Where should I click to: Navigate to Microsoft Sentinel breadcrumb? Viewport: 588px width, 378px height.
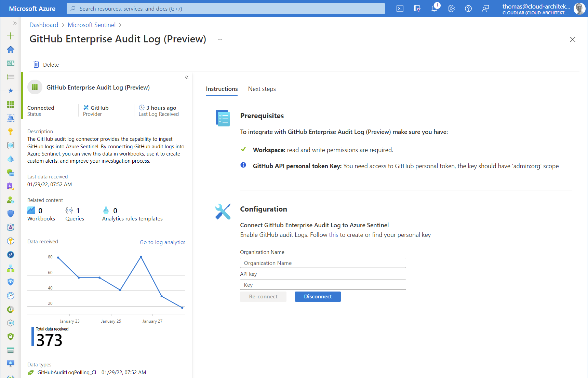[92, 25]
